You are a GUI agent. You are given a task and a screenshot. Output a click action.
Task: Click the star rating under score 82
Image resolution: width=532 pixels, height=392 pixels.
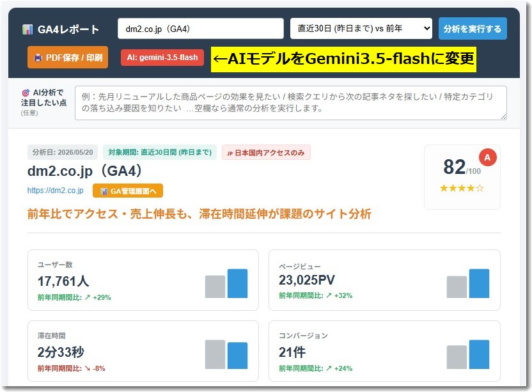462,188
